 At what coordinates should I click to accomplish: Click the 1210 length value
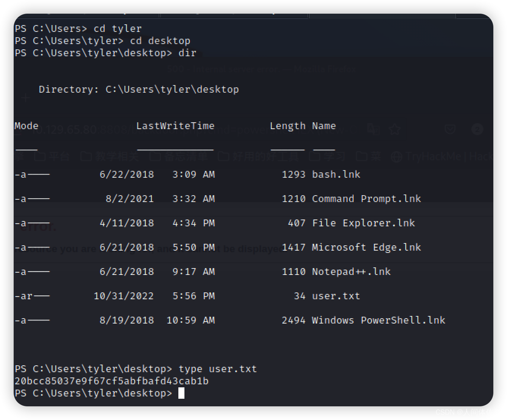(294, 199)
